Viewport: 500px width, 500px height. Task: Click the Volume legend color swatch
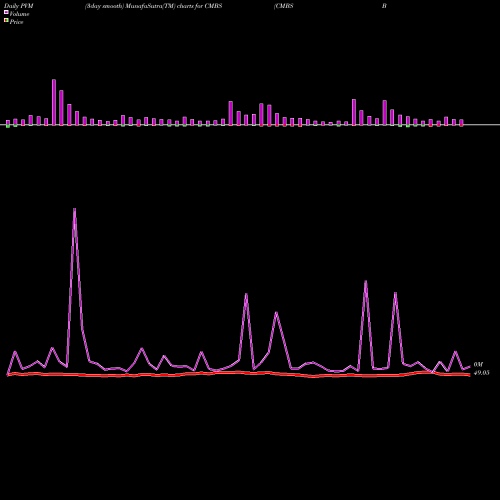(x=6, y=13)
